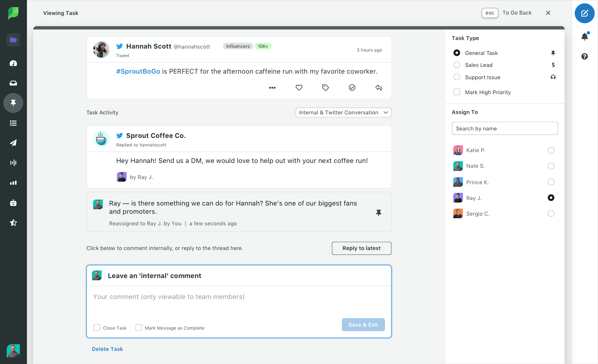This screenshot has height=364, width=598.
Task: Assign the task to Katie P.
Action: coord(551,150)
